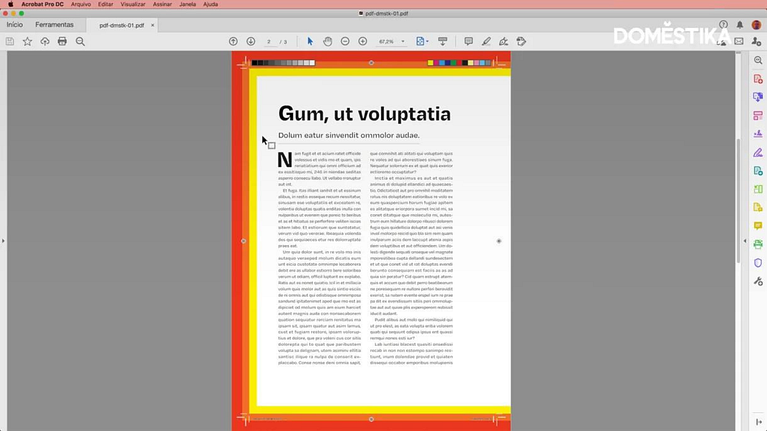767x431 pixels.
Task: Toggle the star favorite for this file
Action: coord(27,41)
